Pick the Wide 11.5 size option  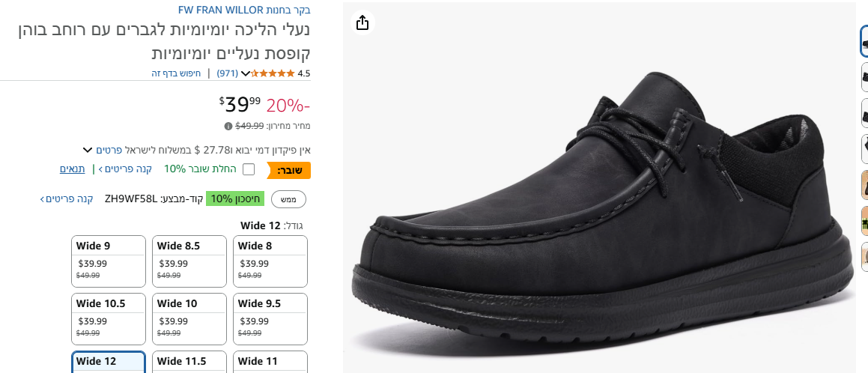pyautogui.click(x=189, y=362)
